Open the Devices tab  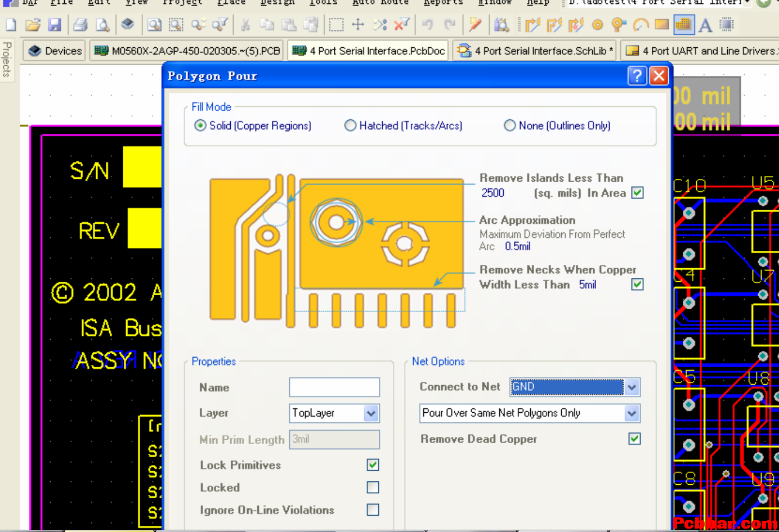[x=55, y=51]
